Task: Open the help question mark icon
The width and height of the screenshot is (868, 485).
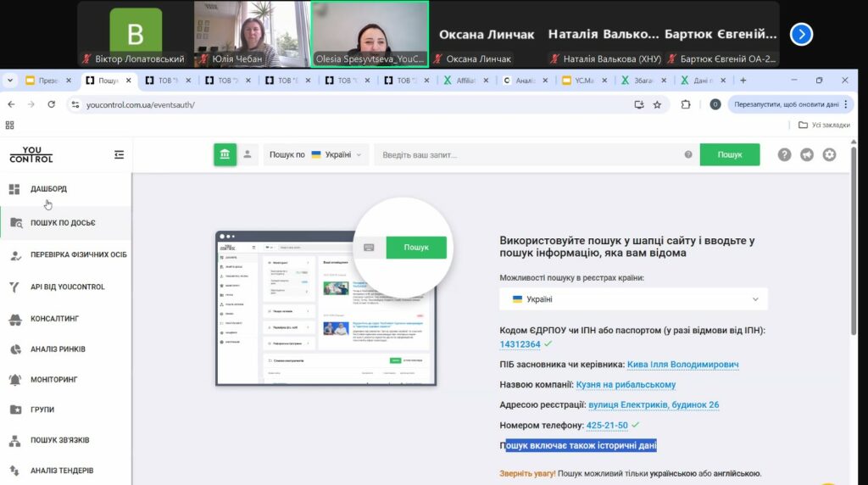Action: pos(784,154)
